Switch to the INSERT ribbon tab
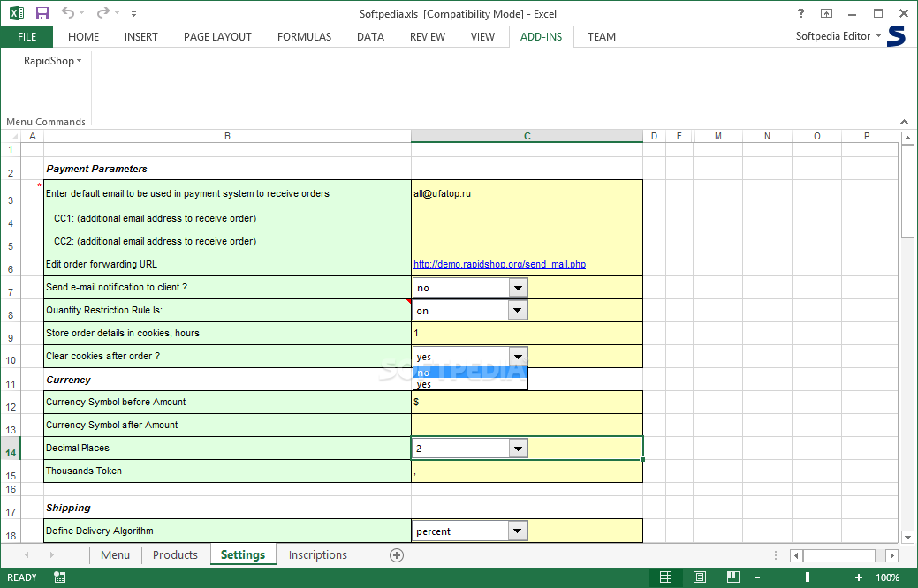The width and height of the screenshot is (918, 588). pyautogui.click(x=141, y=37)
